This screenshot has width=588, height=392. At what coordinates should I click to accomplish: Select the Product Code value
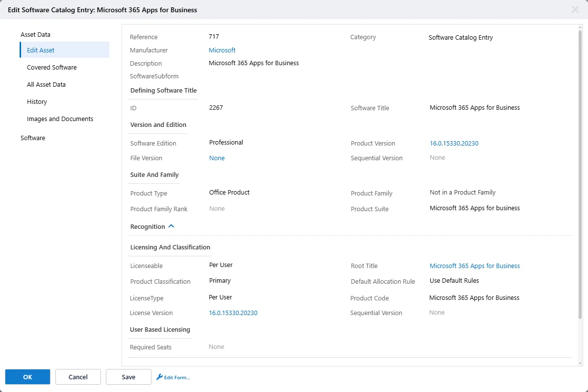tap(474, 297)
